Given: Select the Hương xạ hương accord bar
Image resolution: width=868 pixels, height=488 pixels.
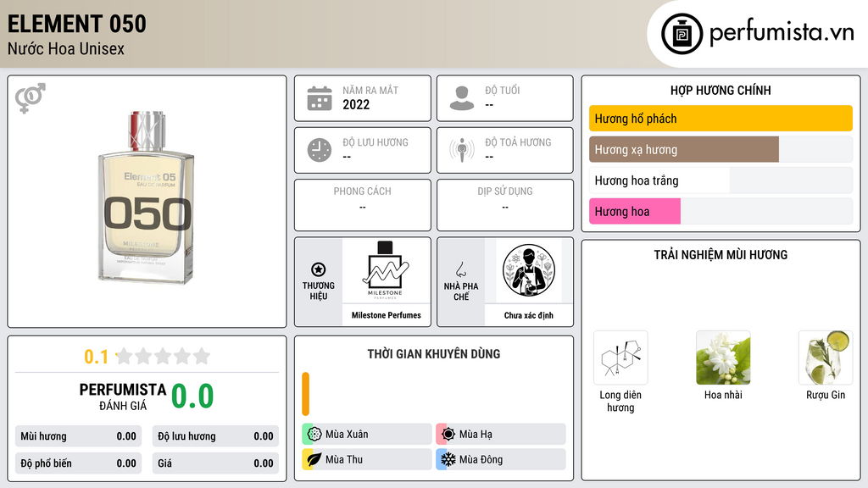Looking at the screenshot, I should pos(721,149).
